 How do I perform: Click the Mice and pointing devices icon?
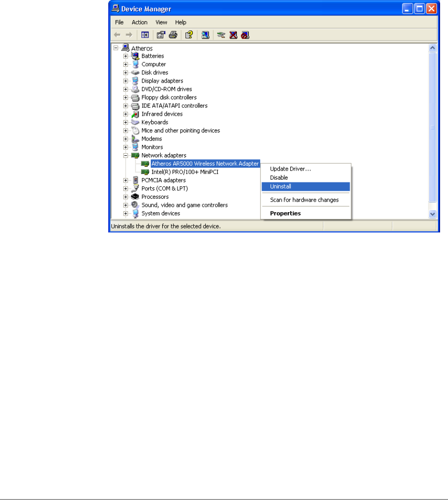(135, 131)
